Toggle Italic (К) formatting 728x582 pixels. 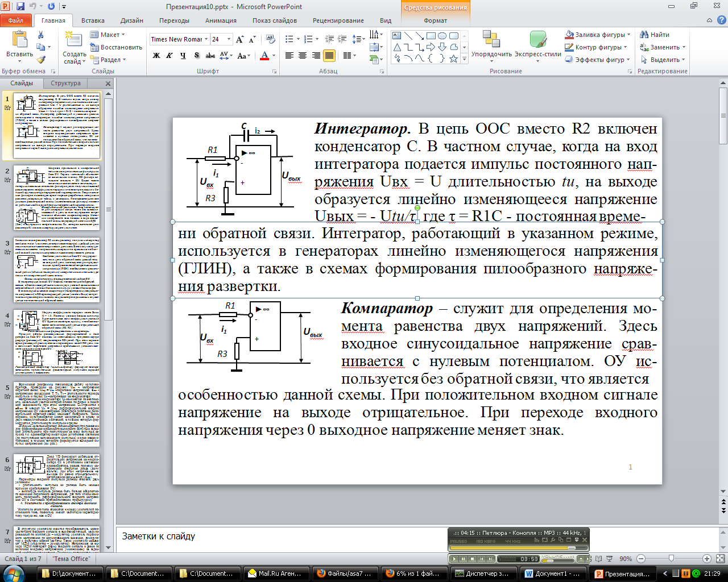[x=169, y=56]
